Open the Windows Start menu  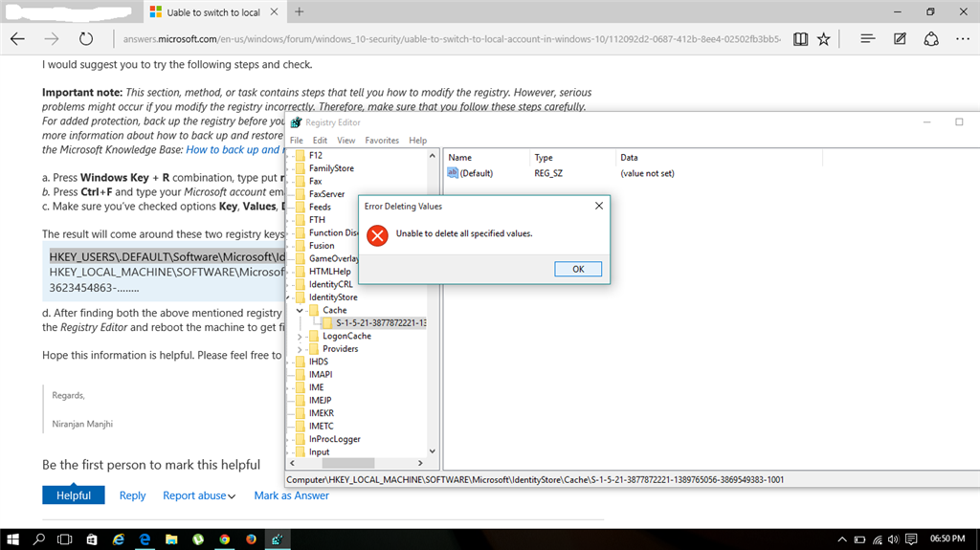(12, 539)
